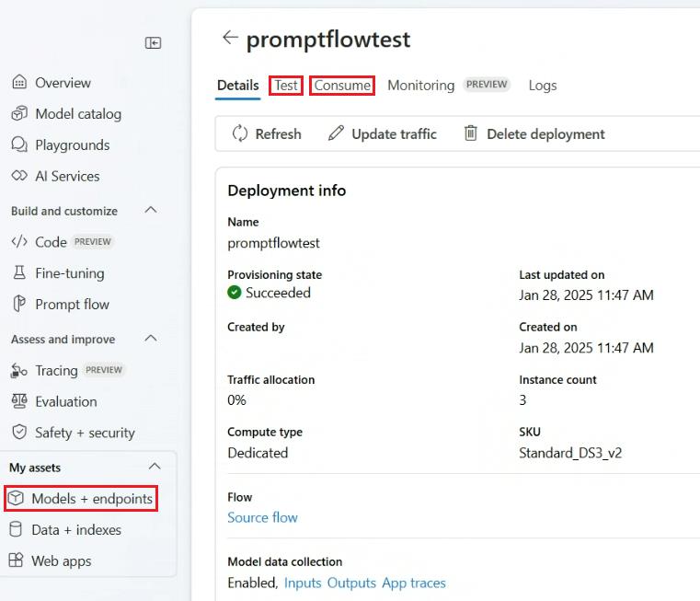
Task: Collapse the Build and customize section
Action: coord(152,211)
